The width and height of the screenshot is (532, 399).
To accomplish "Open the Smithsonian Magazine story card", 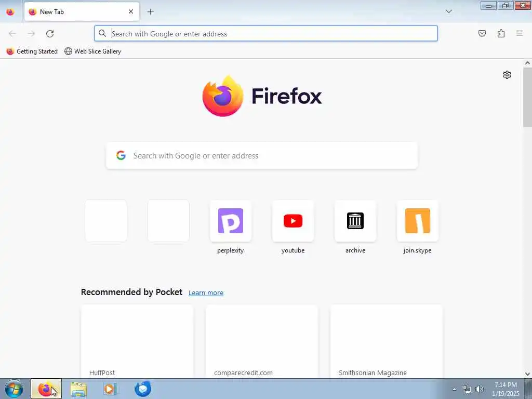I will click(387, 341).
